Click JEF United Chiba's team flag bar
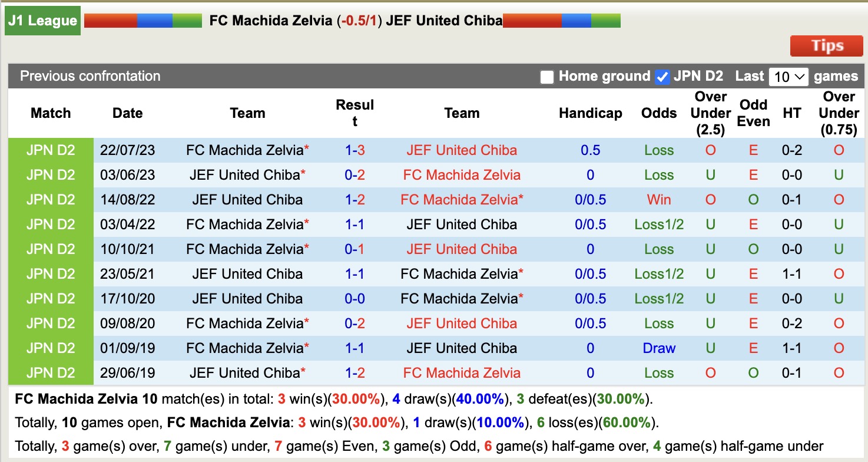 561,19
